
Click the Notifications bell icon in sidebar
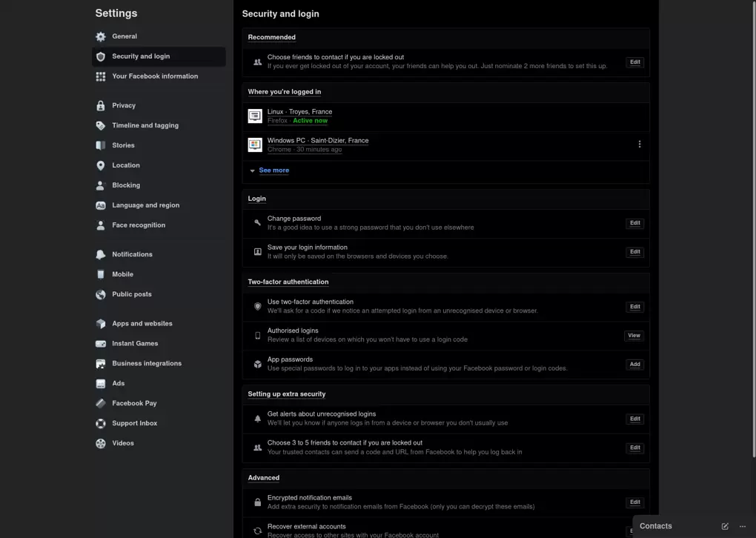(100, 254)
